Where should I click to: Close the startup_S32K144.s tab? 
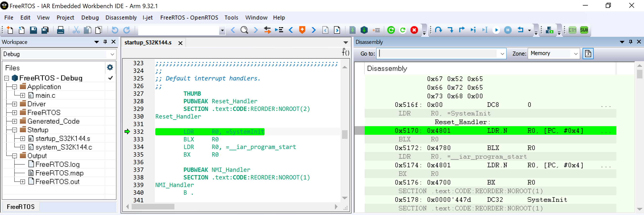(x=180, y=43)
